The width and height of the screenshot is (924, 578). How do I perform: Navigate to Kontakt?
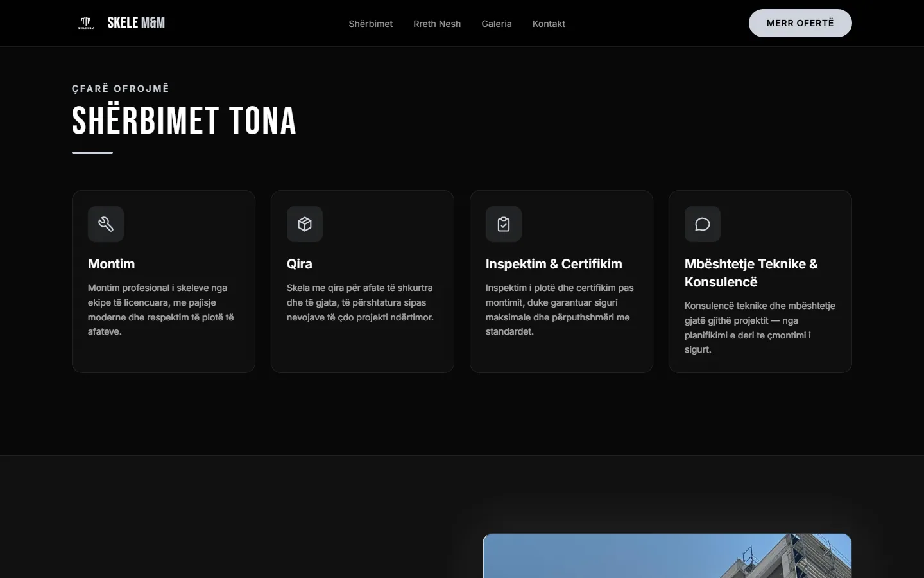pos(549,24)
